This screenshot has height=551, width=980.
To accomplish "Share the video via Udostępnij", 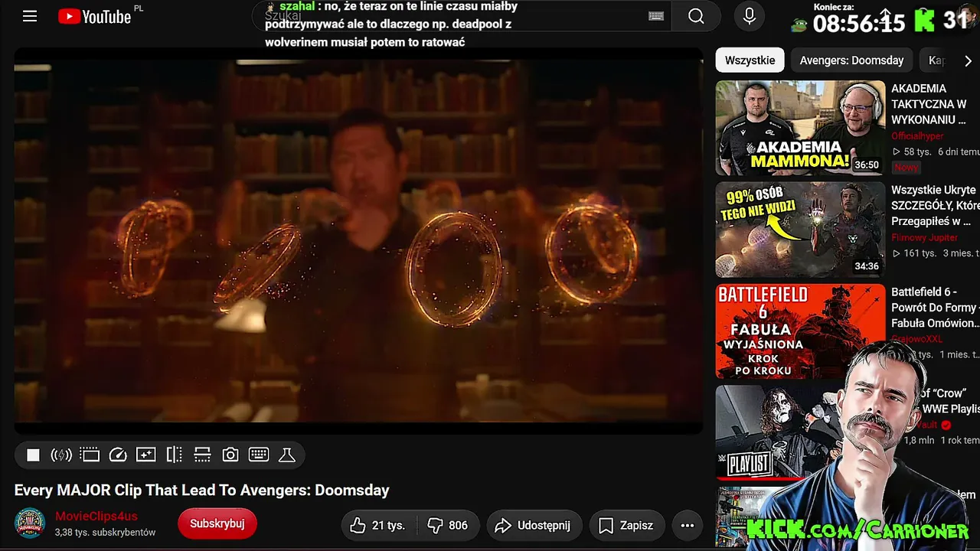I will click(534, 525).
